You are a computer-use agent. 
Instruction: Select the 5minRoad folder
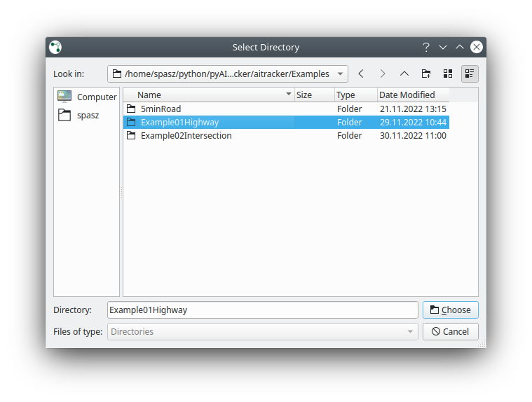(x=161, y=109)
